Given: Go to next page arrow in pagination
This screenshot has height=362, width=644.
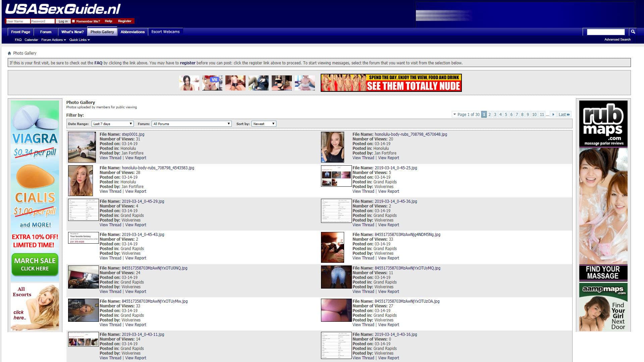Looking at the screenshot, I should tap(553, 115).
